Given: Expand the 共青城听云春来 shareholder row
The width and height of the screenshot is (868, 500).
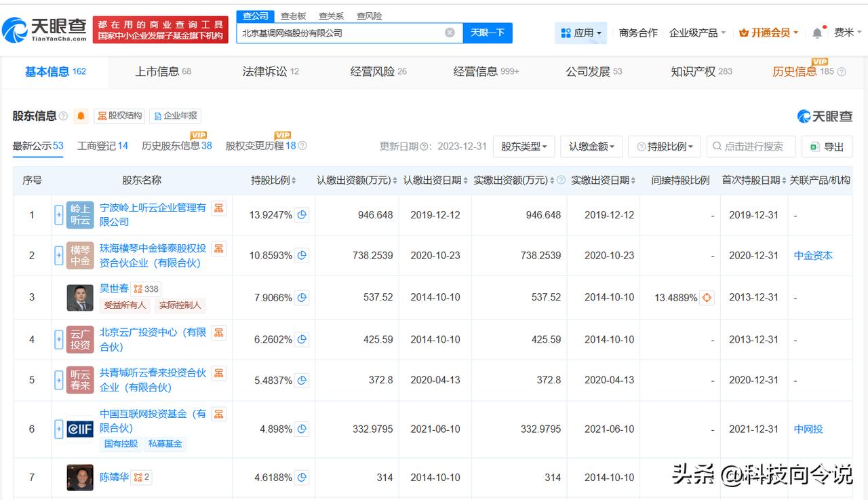Looking at the screenshot, I should [59, 380].
